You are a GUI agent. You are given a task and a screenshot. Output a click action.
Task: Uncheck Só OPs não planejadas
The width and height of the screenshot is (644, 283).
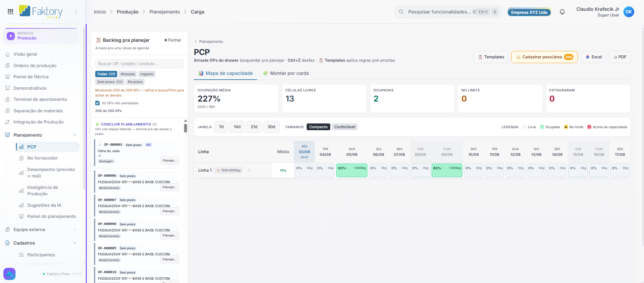pyautogui.click(x=97, y=103)
